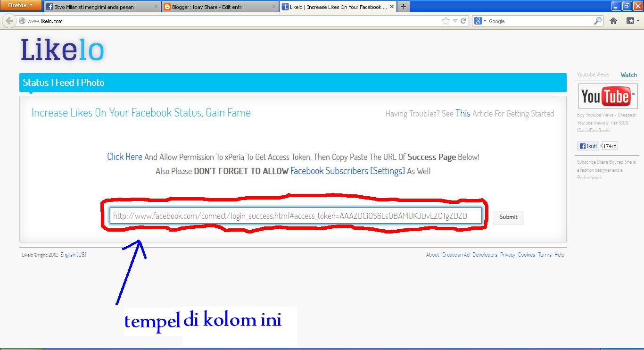
Task: Restore down the Firefox window
Action: [x=627, y=6]
